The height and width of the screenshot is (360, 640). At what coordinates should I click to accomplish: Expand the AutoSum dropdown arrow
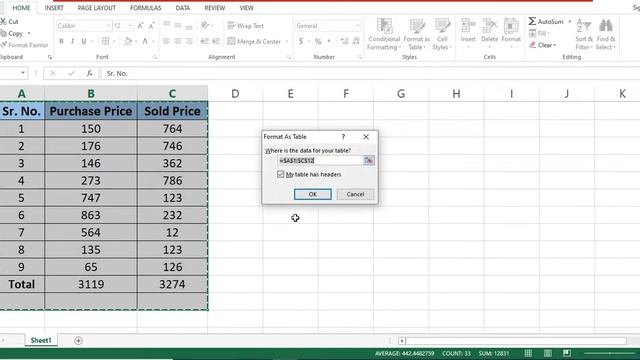pos(570,21)
